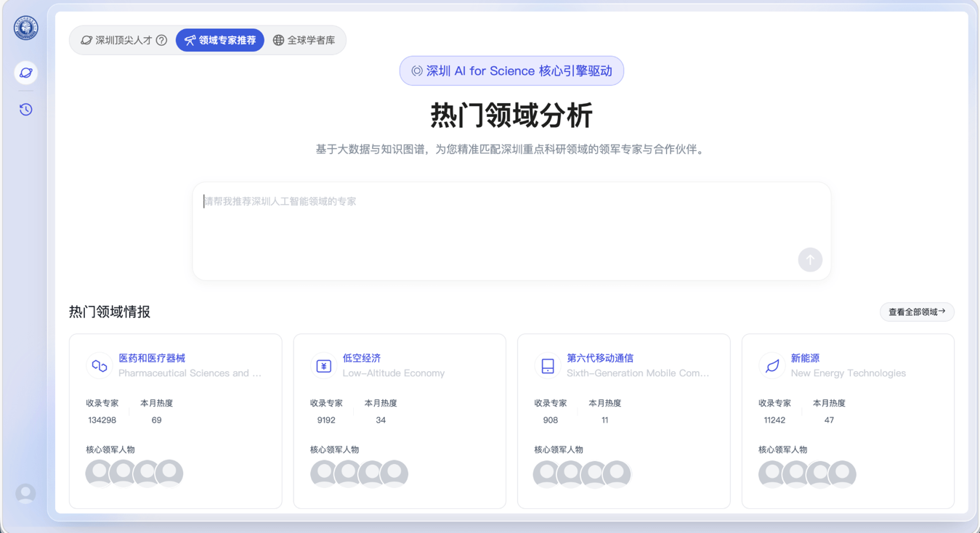The image size is (980, 533).
Task: Click the help question mark beside 深圳顶尖人才
Action: (162, 41)
